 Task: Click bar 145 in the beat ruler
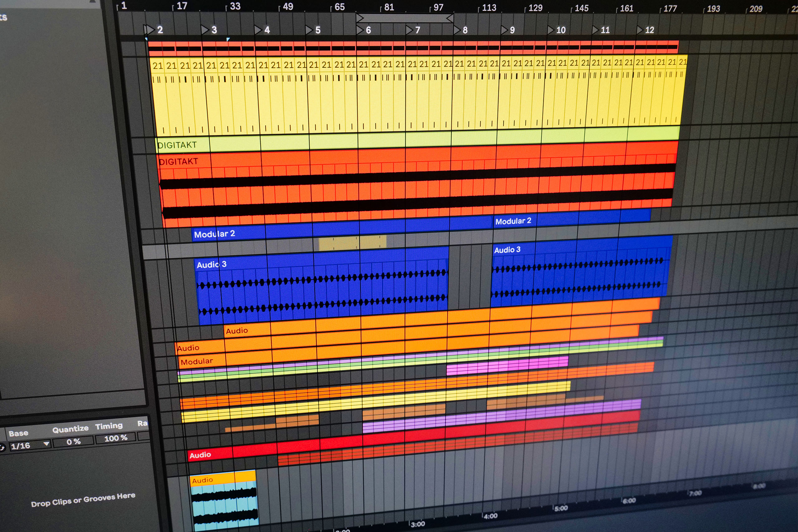pos(580,8)
